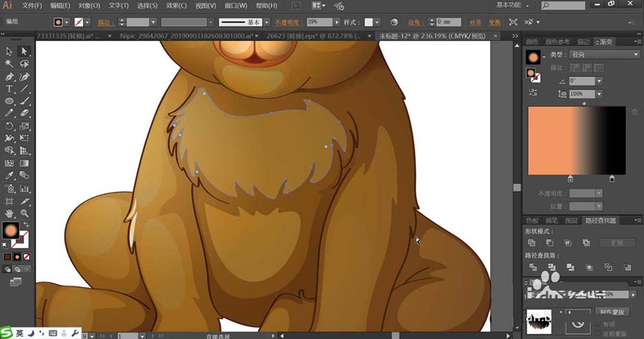Tick the 剪切 clip checkbox
Viewport: 644px width, 339px height.
coord(598,324)
